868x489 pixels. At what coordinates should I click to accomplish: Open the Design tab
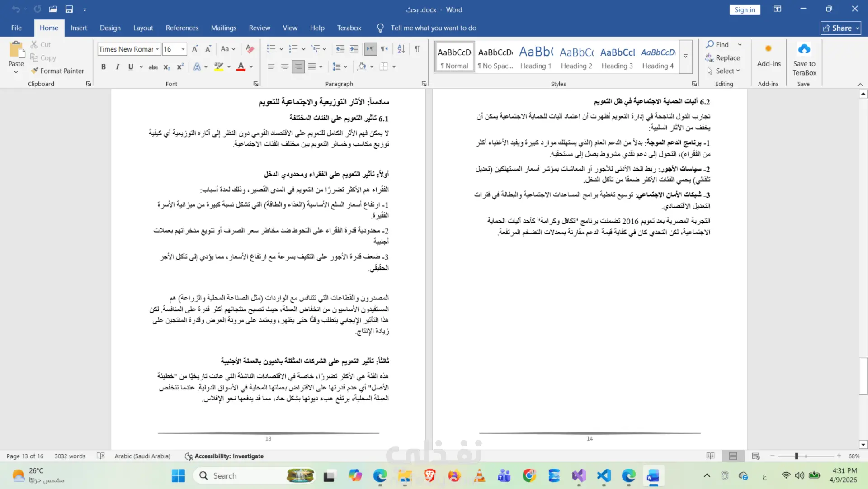pos(110,28)
